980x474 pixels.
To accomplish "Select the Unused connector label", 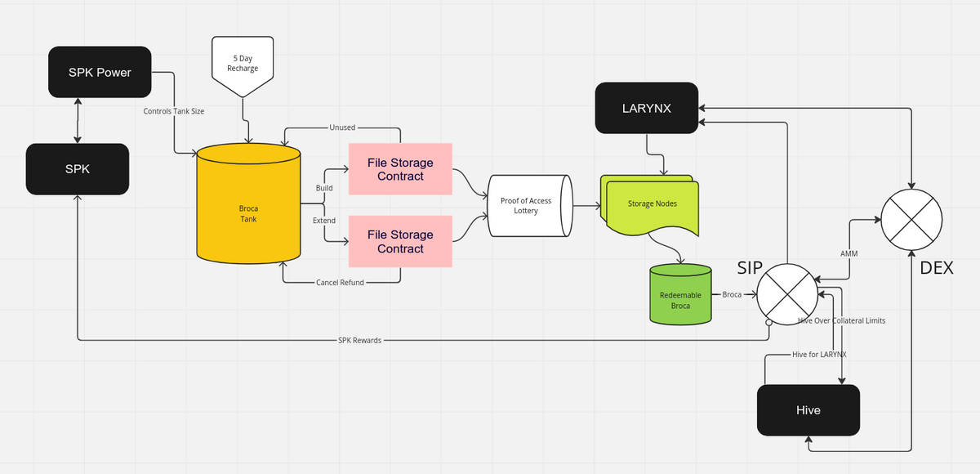I will coord(342,127).
